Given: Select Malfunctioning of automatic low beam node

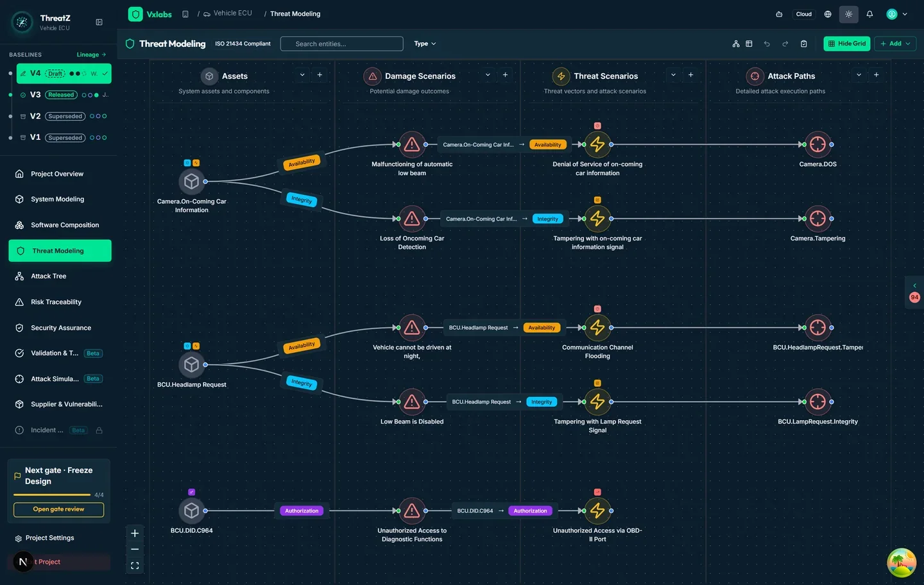Looking at the screenshot, I should (x=412, y=145).
